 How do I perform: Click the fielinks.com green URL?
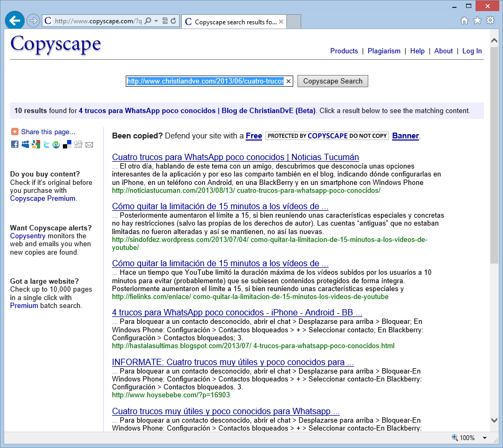(250, 296)
